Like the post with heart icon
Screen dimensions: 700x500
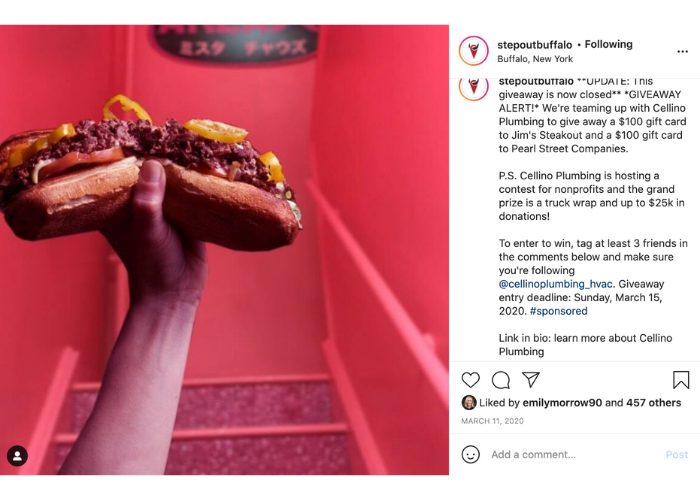[471, 380]
